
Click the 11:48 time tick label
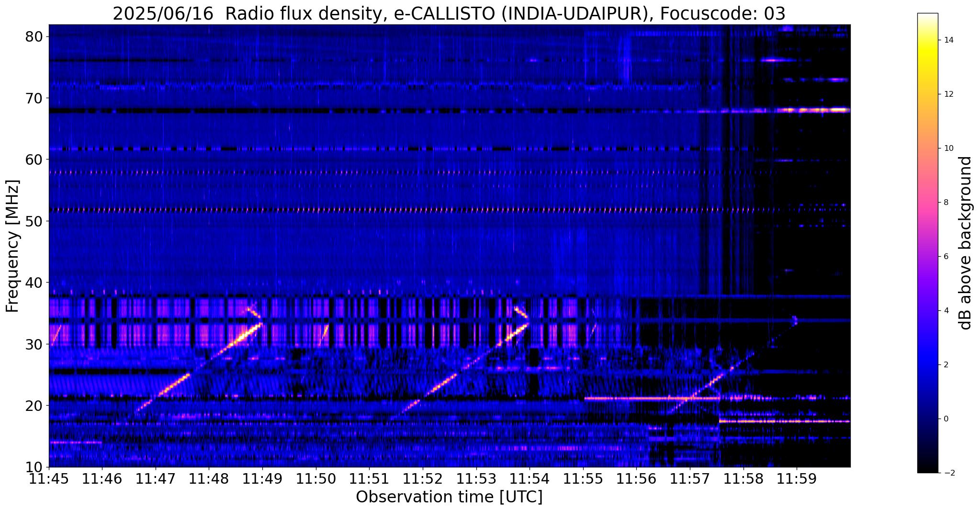[x=209, y=479]
